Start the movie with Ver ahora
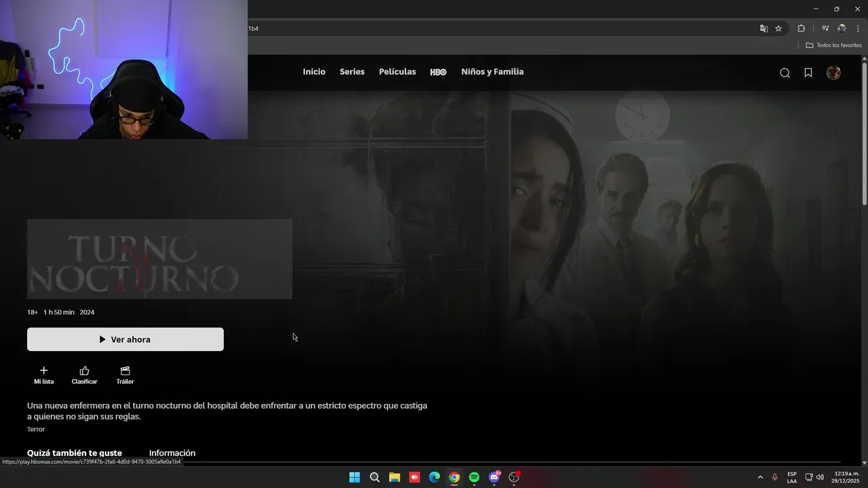 tap(125, 340)
